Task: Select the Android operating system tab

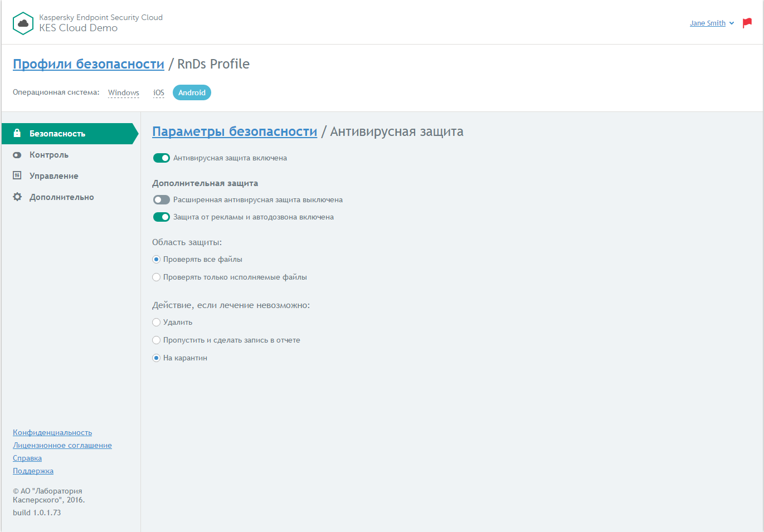Action: [x=192, y=92]
